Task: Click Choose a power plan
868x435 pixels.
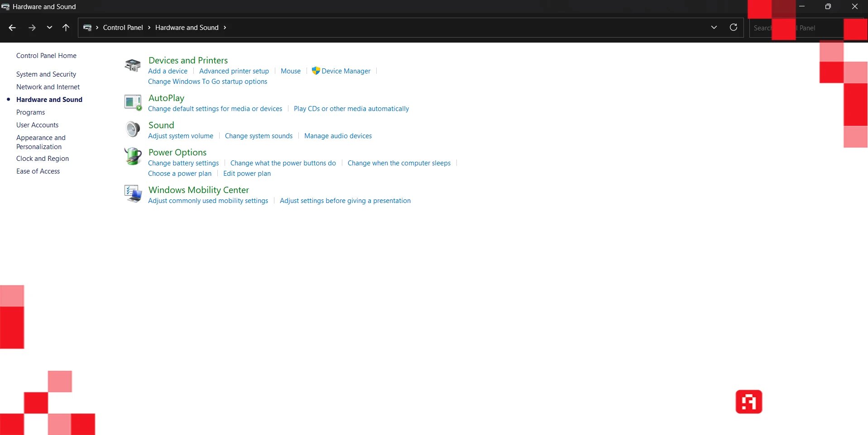Action: coord(180,174)
